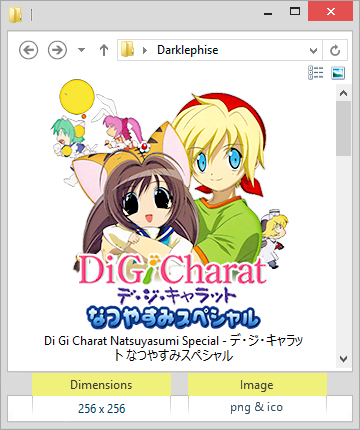Click the Back navigation arrow
The height and width of the screenshot is (430, 360).
(x=28, y=50)
